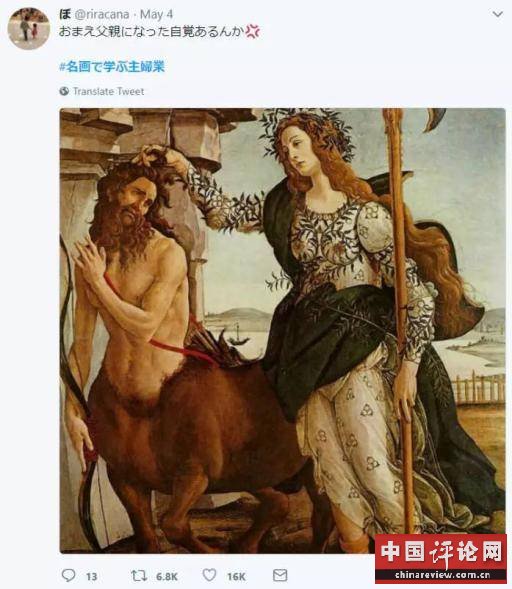This screenshot has width=512, height=589.
Task: Click the angry emoji in tweet text
Action: (252, 31)
